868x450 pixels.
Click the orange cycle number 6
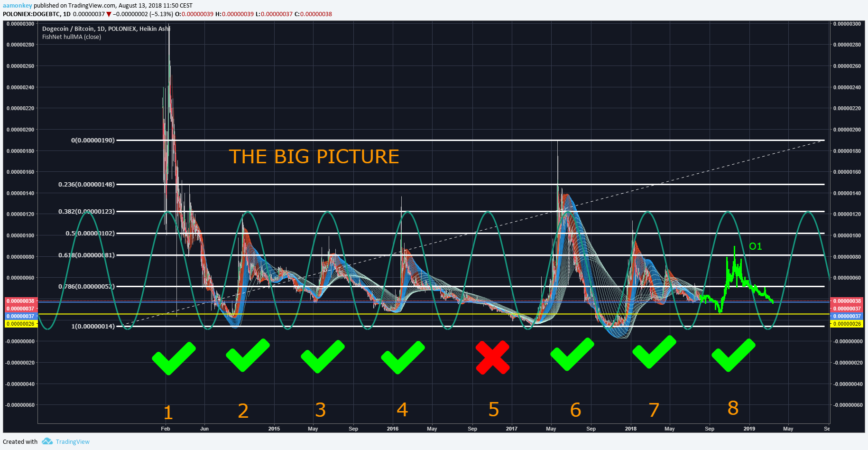pyautogui.click(x=575, y=410)
